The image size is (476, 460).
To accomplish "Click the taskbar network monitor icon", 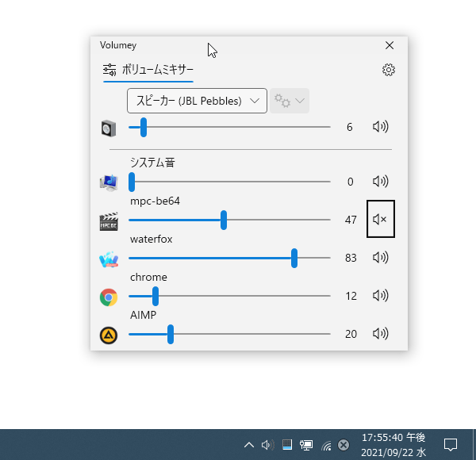I will pyautogui.click(x=306, y=445).
